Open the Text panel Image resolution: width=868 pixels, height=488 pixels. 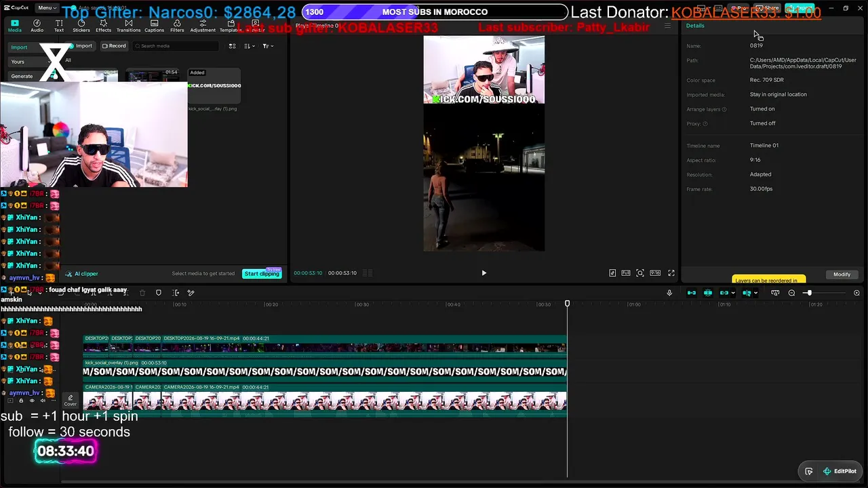tap(59, 26)
